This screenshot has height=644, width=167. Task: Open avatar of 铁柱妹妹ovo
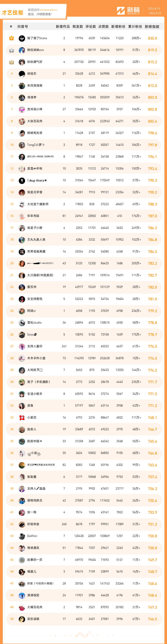(22, 50)
